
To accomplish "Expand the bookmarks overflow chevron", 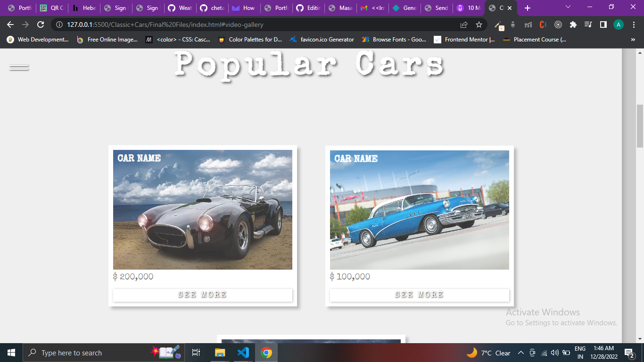I will pyautogui.click(x=633, y=40).
